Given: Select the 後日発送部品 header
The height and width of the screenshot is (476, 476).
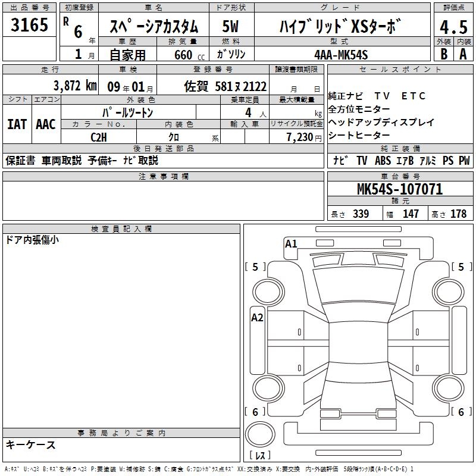Looking at the screenshot, I should tap(163, 148).
